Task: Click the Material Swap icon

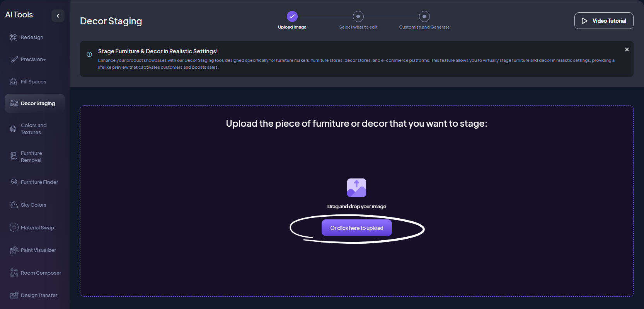Action: (14, 228)
